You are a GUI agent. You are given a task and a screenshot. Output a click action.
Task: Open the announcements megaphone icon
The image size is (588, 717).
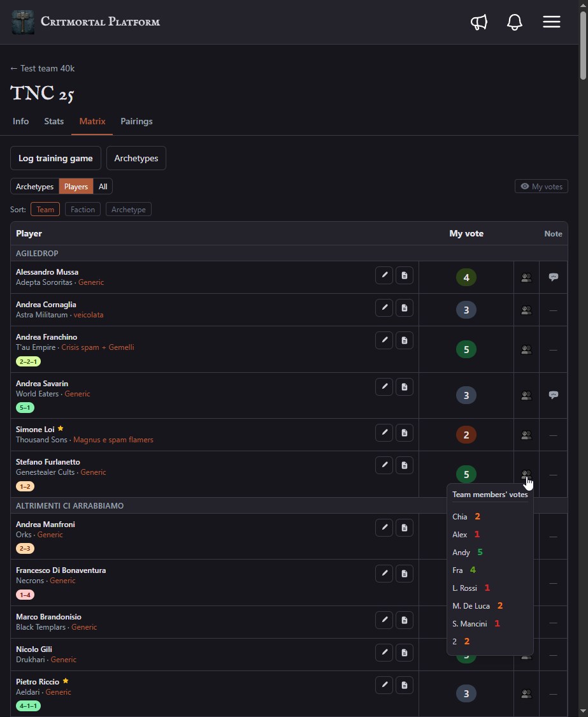coord(478,22)
